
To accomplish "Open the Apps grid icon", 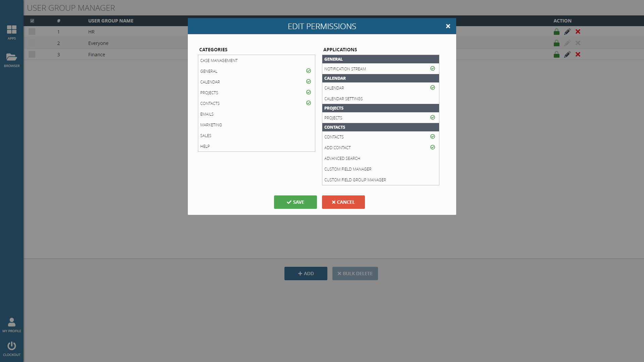I will [12, 30].
